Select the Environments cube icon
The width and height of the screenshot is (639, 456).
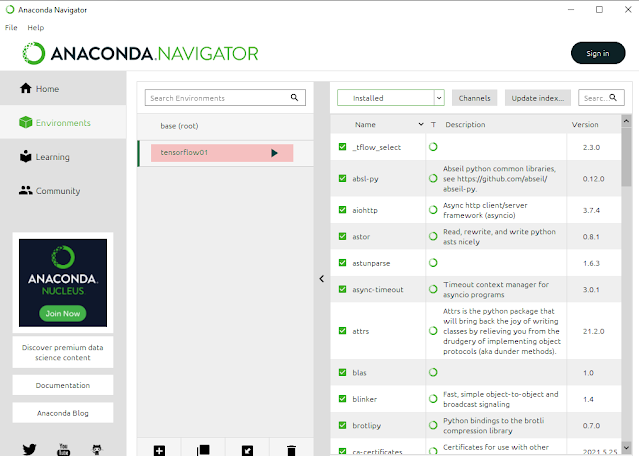pyautogui.click(x=26, y=122)
